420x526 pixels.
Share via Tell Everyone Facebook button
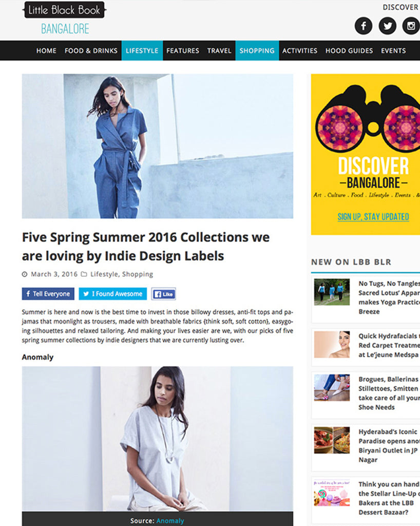click(x=48, y=294)
